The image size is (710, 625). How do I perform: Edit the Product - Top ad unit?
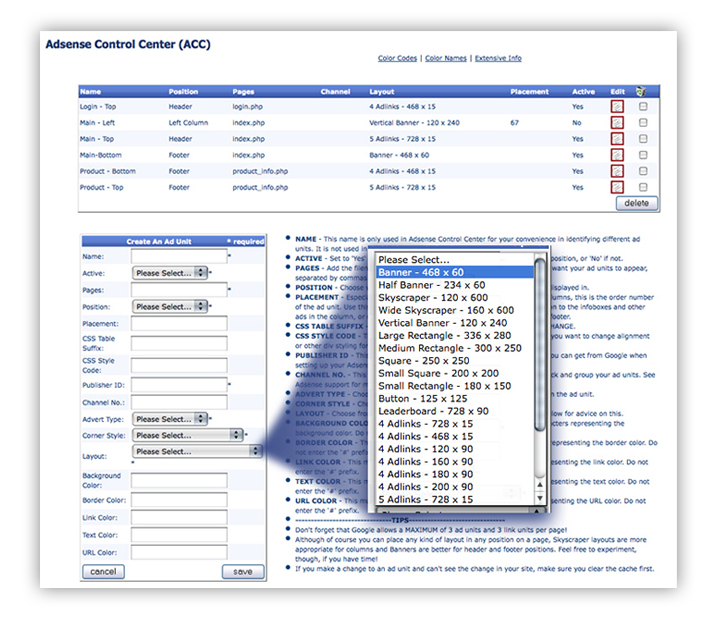click(x=617, y=187)
